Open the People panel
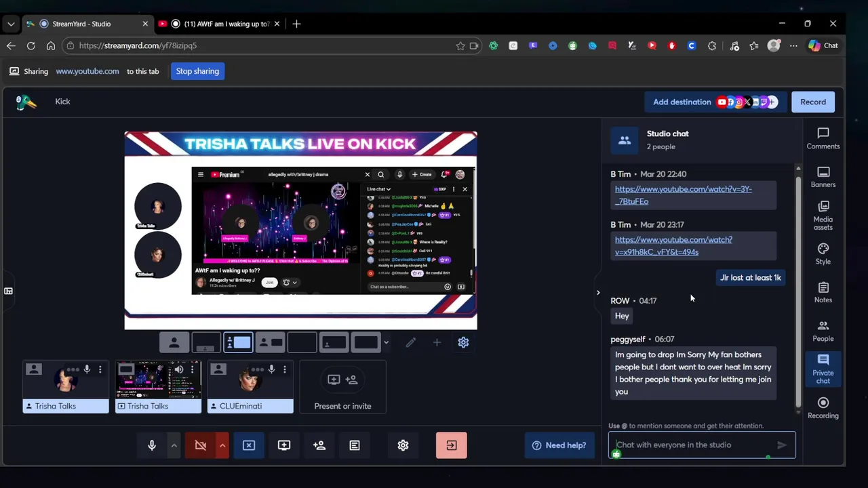The width and height of the screenshot is (868, 488). pyautogui.click(x=823, y=331)
